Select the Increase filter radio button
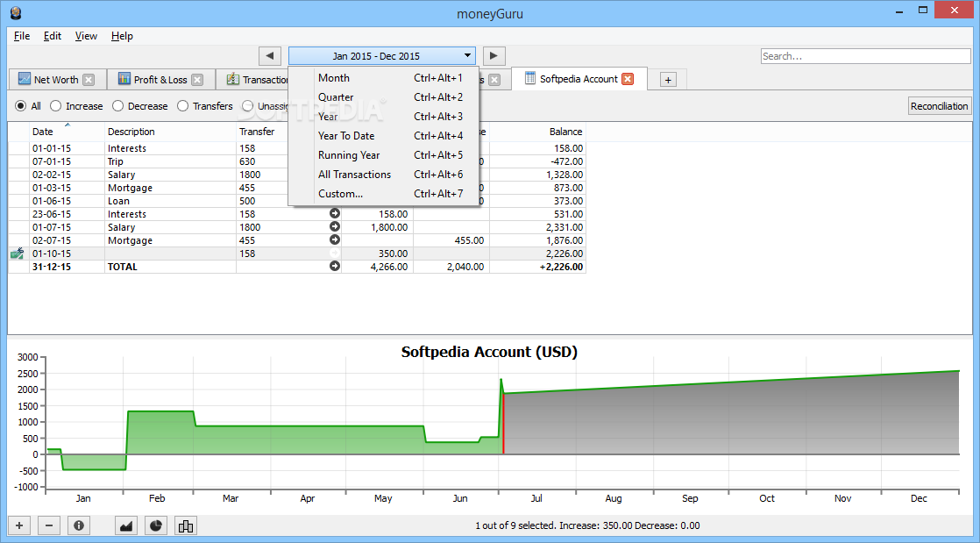Image resolution: width=980 pixels, height=543 pixels. (x=55, y=106)
